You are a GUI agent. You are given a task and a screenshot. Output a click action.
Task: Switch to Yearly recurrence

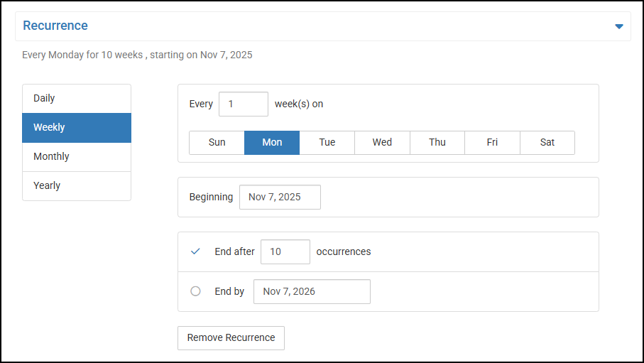click(x=77, y=186)
